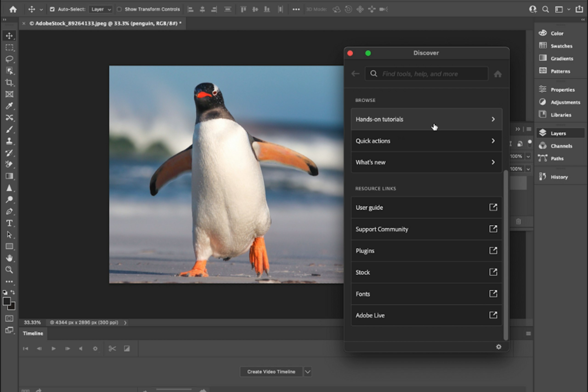
Task: Select the Hand tool
Action: click(x=9, y=258)
